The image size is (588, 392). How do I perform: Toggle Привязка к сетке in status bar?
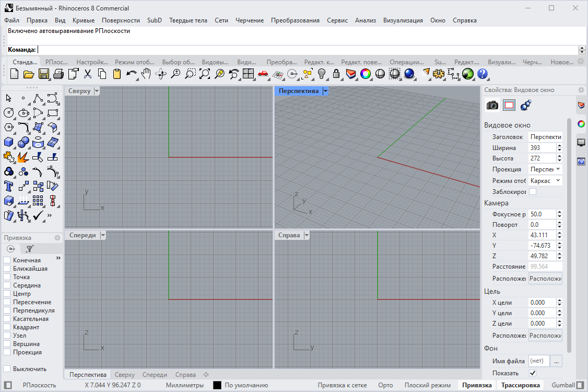[342, 385]
